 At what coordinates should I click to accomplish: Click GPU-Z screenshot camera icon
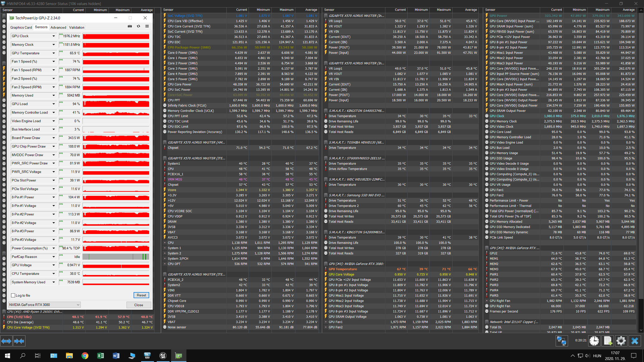coord(130,26)
